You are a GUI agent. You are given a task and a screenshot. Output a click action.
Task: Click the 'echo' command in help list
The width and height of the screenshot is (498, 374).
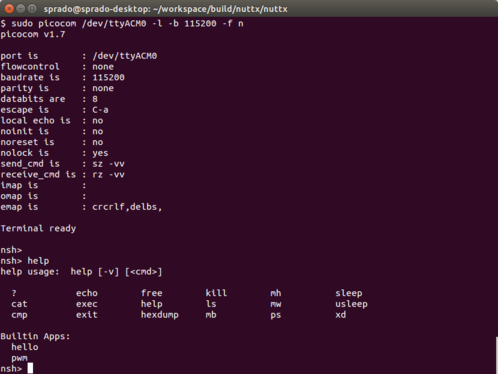(87, 293)
